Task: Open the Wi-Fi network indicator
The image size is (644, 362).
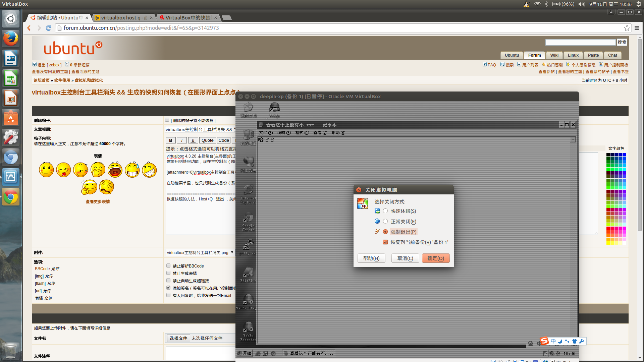Action: click(537, 4)
